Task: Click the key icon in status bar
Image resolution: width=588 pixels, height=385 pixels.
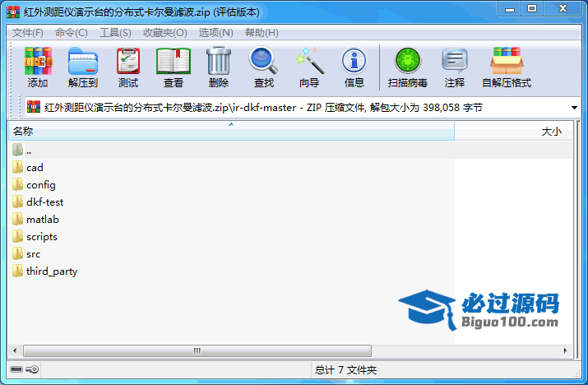Action: 32,369
